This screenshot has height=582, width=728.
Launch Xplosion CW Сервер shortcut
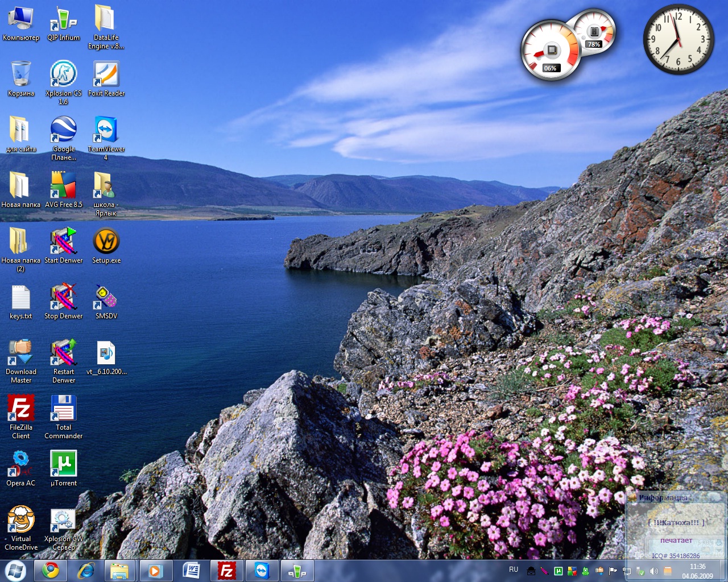point(64,529)
